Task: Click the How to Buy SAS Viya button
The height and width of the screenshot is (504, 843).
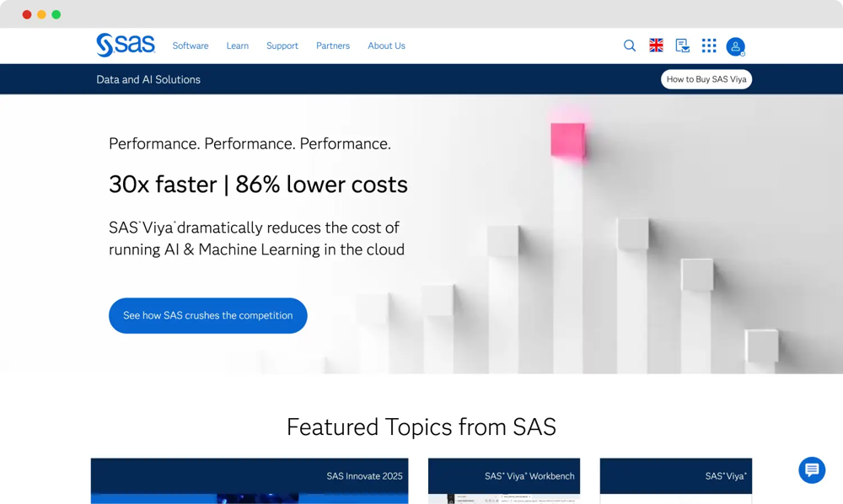Action: (706, 78)
